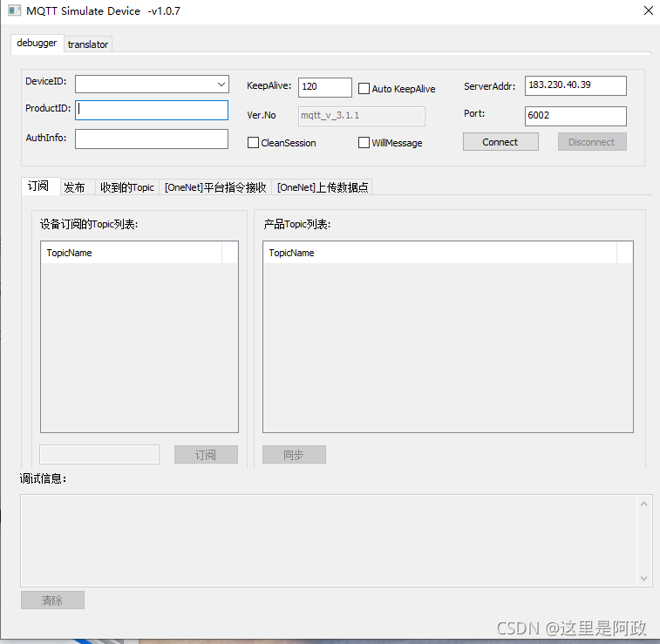Select the KeepAlive value field
This screenshot has width=660, height=644.
pyautogui.click(x=325, y=87)
